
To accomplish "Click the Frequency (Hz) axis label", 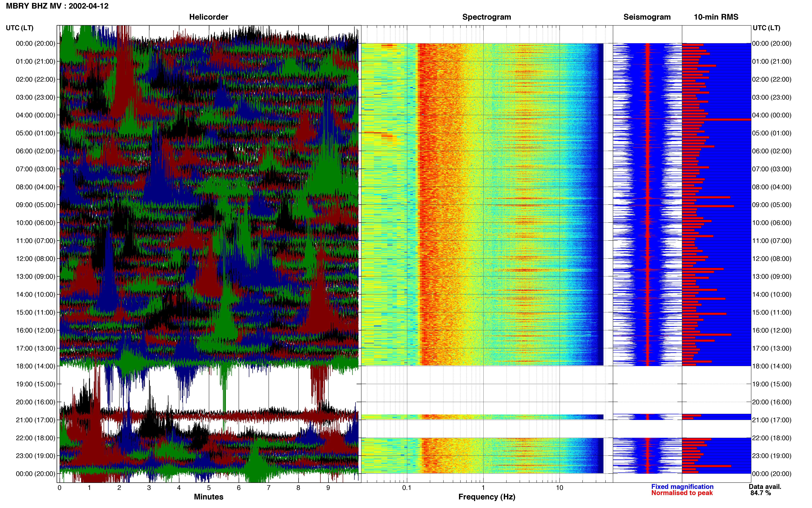I will coord(487,497).
